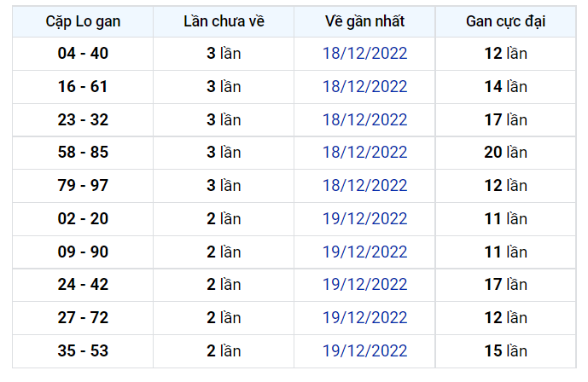Click the date link for pair 27 - 72
The height and width of the screenshot is (382, 588).
pyautogui.click(x=364, y=318)
